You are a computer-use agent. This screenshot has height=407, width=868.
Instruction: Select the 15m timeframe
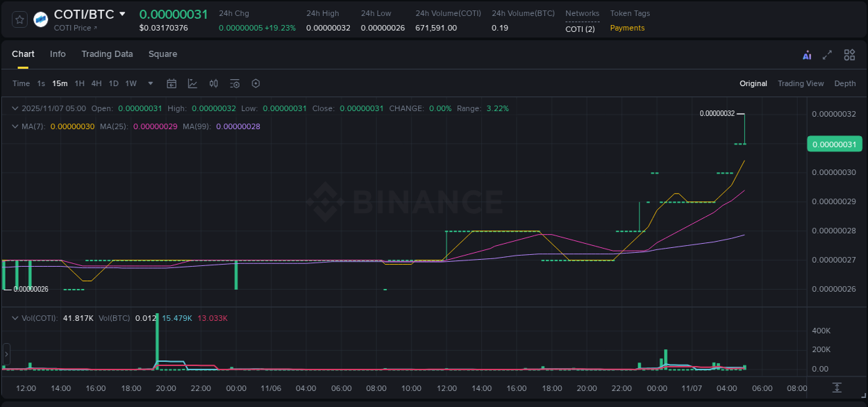tap(60, 83)
